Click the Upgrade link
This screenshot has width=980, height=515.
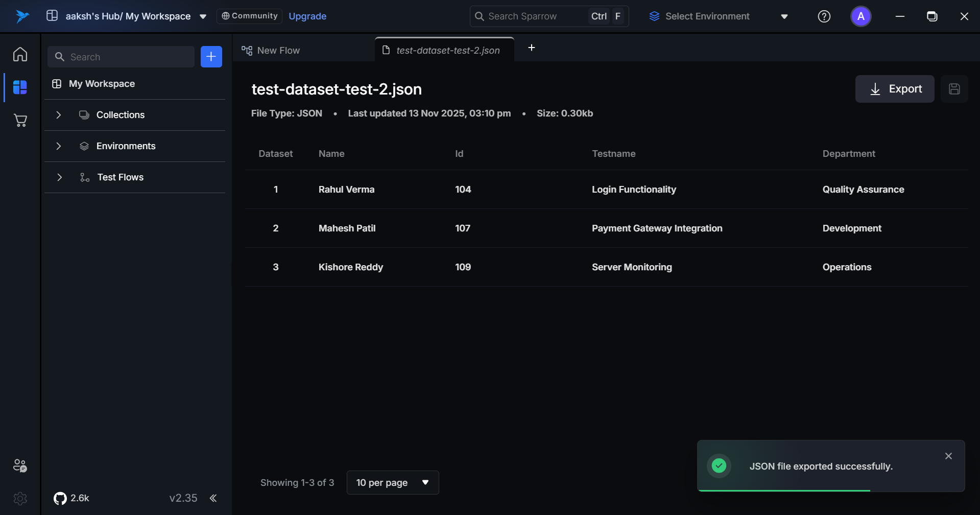point(307,16)
